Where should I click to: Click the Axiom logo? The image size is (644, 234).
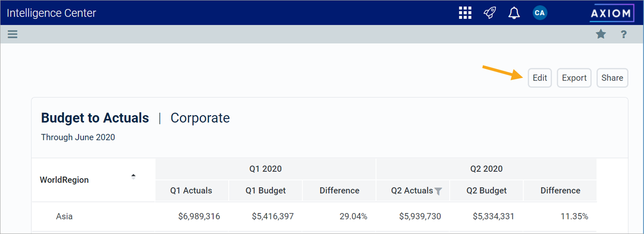click(611, 13)
